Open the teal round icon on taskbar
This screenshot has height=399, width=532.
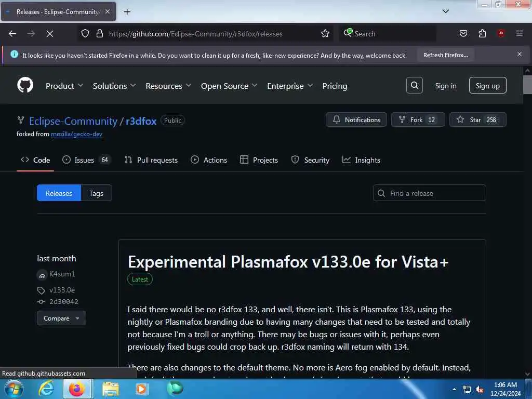[175, 389]
